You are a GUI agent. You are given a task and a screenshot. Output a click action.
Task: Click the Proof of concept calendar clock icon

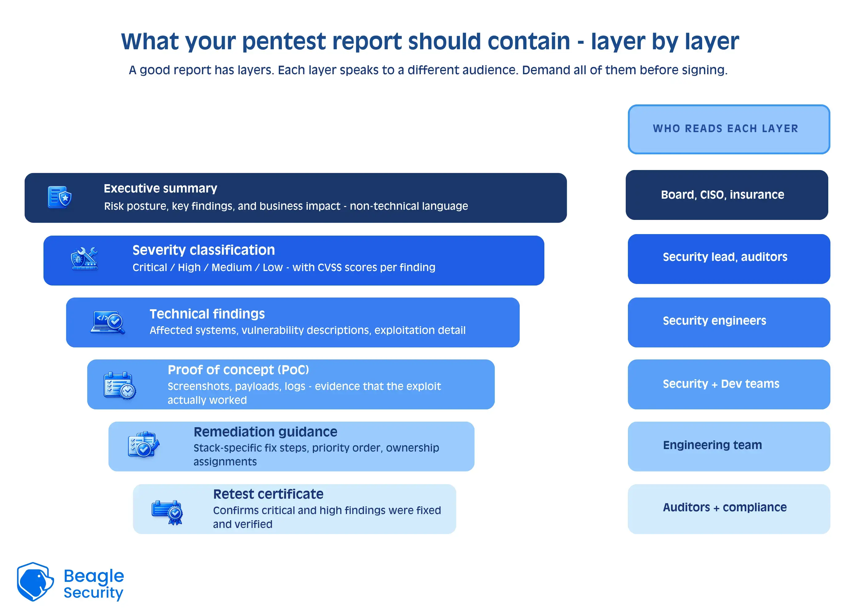(x=120, y=385)
